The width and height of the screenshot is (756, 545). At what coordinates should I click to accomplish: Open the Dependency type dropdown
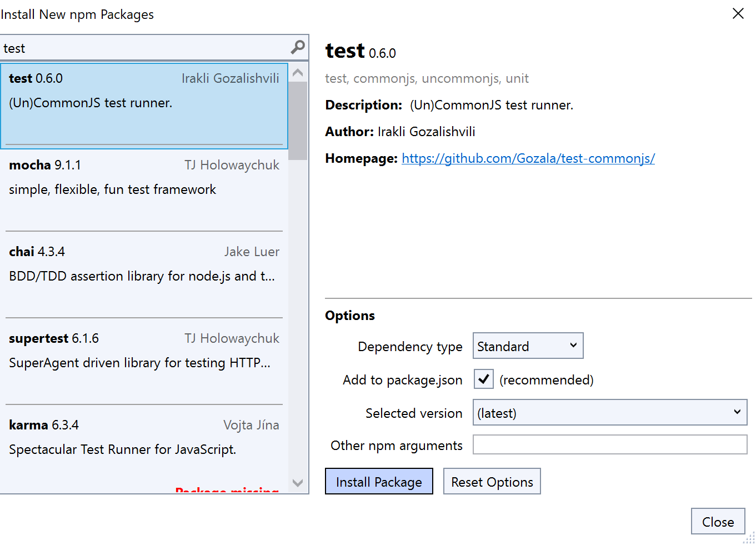click(527, 346)
